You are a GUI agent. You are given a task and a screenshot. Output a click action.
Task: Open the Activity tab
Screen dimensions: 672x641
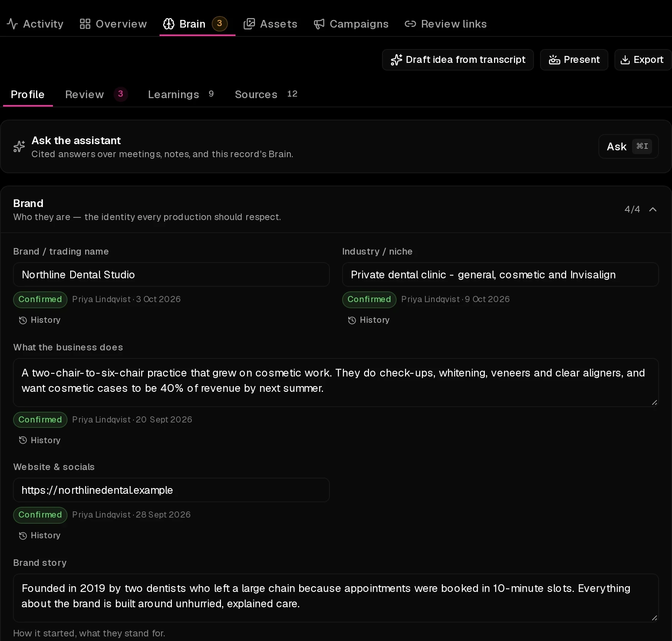(x=35, y=24)
